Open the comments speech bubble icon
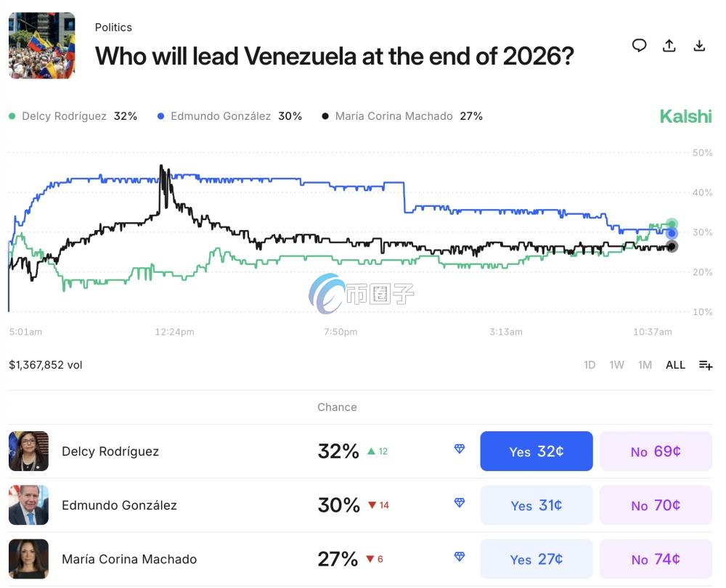The image size is (726, 588). tap(639, 46)
